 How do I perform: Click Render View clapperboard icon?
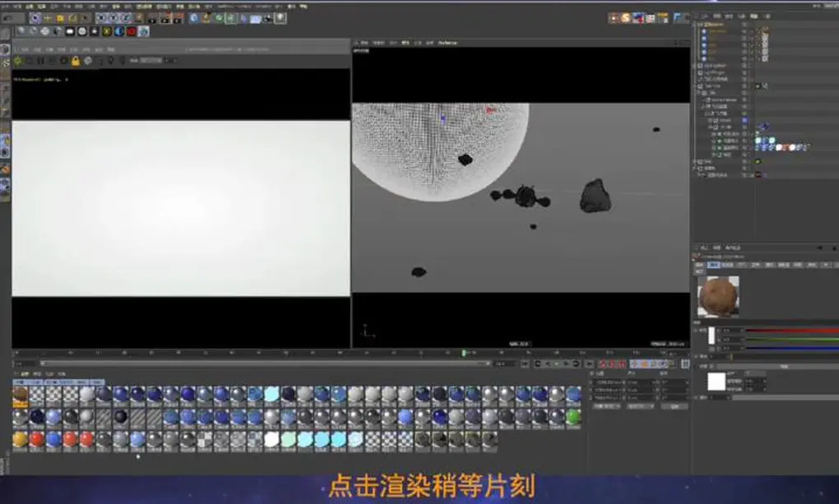[x=152, y=18]
